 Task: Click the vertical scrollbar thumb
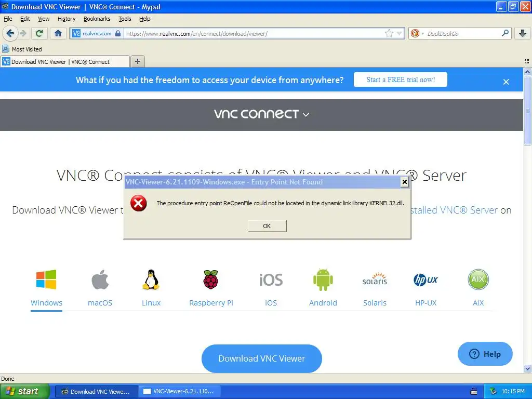527,111
